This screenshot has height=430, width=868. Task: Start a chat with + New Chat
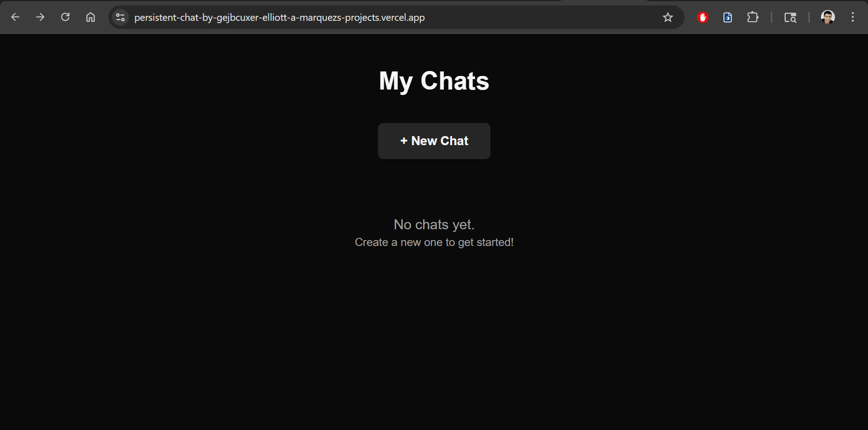pyautogui.click(x=434, y=141)
